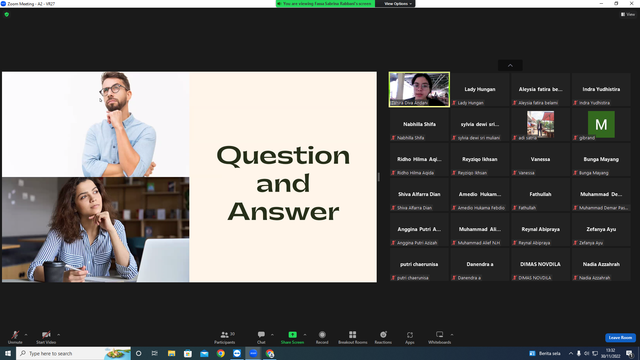Image resolution: width=640 pixels, height=360 pixels.
Task: Open first Google Chrome taskbar icon
Action: [220, 353]
